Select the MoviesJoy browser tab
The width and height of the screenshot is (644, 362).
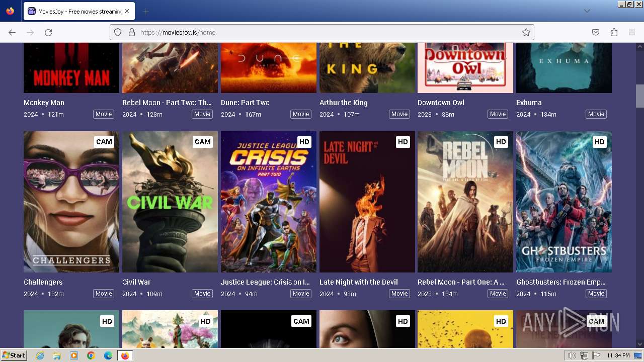point(79,11)
